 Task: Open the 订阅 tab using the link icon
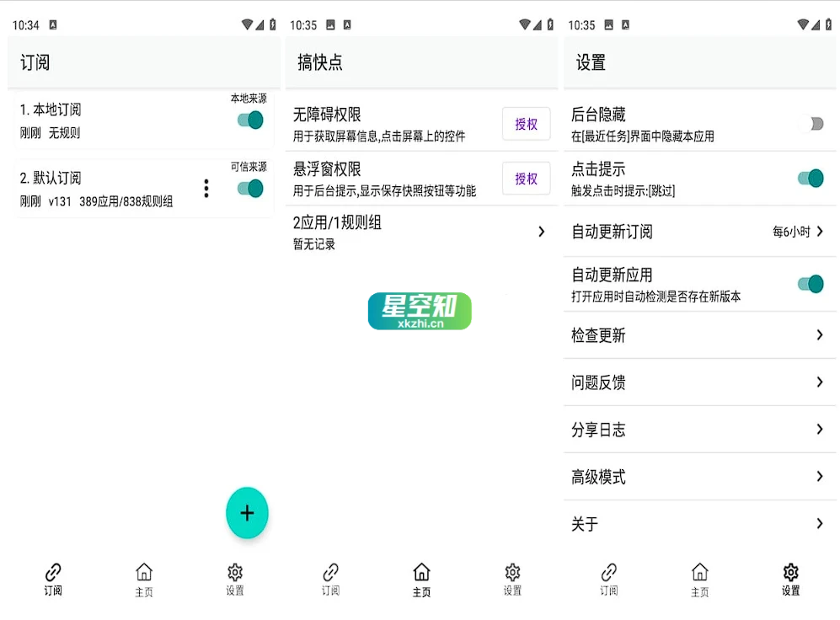pos(53,579)
